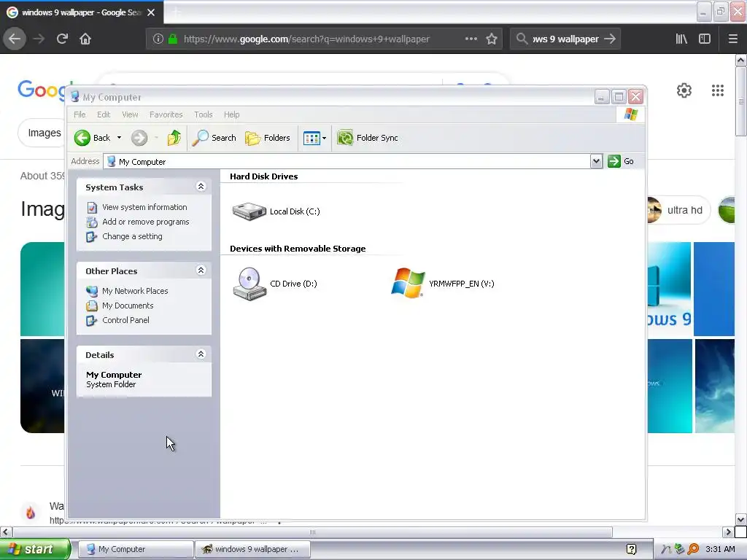Open the browser hamburger menu
Screen dimensions: 747x560
(x=732, y=39)
